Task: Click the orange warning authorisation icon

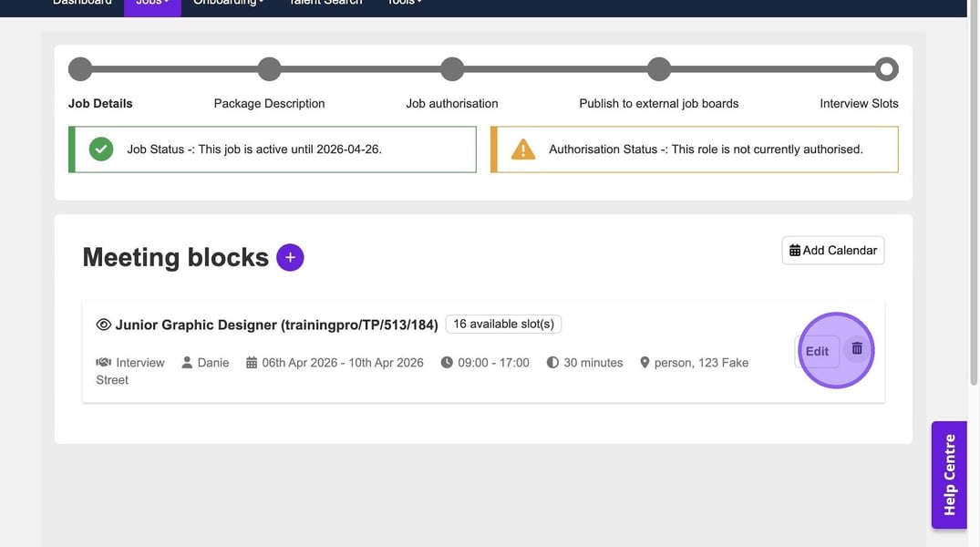Action: [x=523, y=150]
